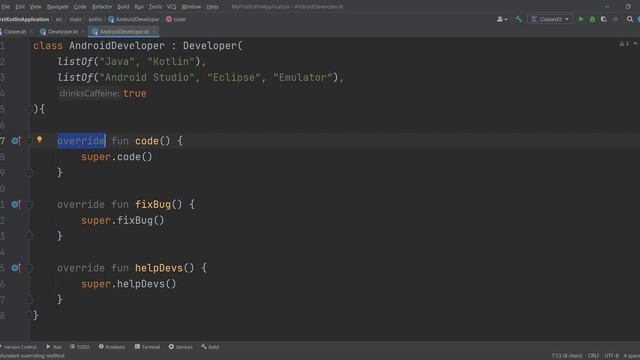Click the cursor position 7:13 indicator
The image size is (640, 360).
click(x=567, y=356)
